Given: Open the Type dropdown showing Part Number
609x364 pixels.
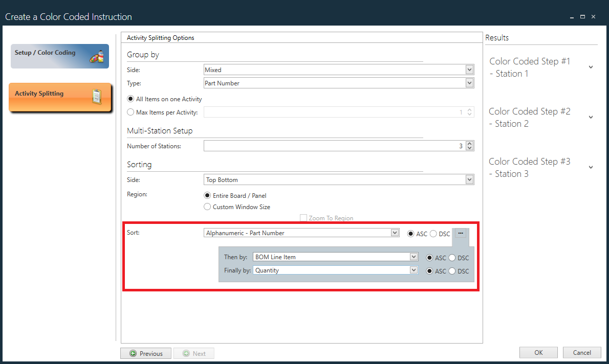Looking at the screenshot, I should [x=469, y=83].
